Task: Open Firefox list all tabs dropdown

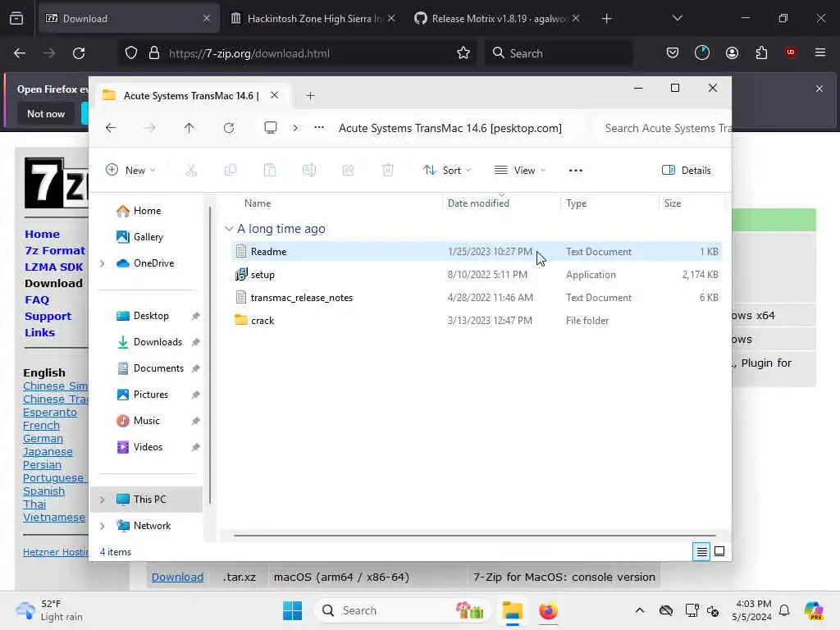Action: (x=677, y=18)
